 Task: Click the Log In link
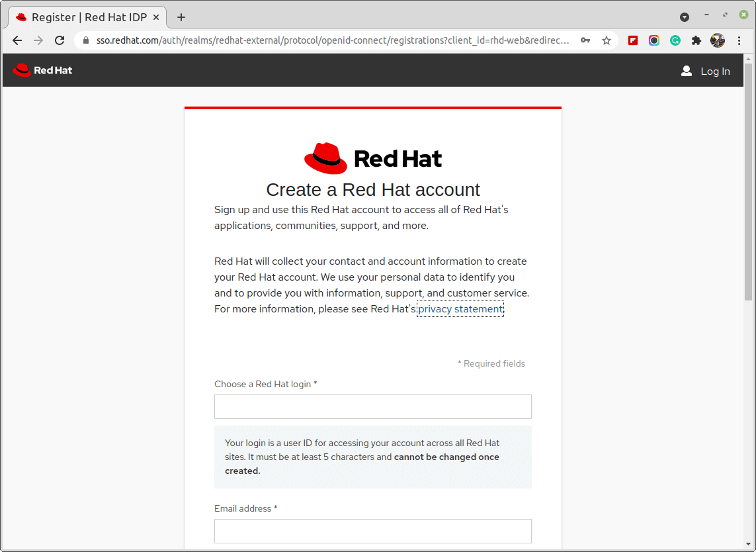pos(715,71)
